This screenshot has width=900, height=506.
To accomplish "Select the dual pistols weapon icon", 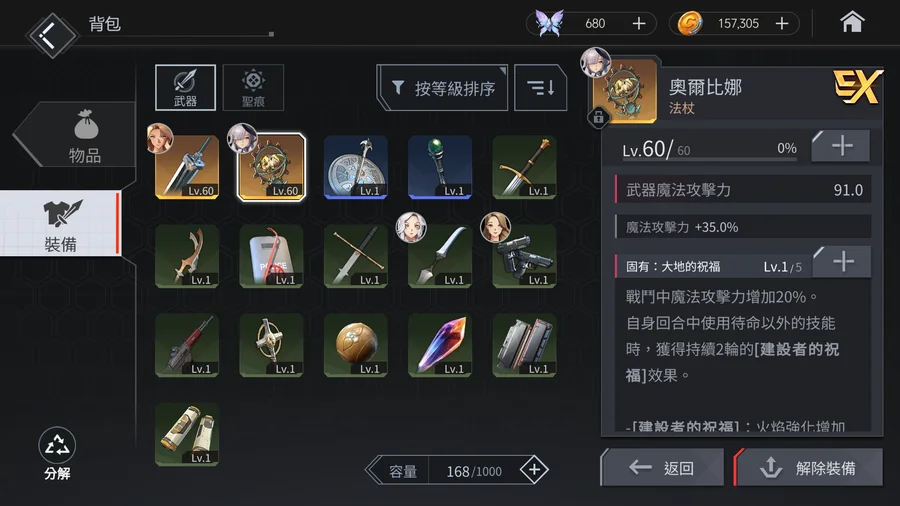I will pos(525,256).
